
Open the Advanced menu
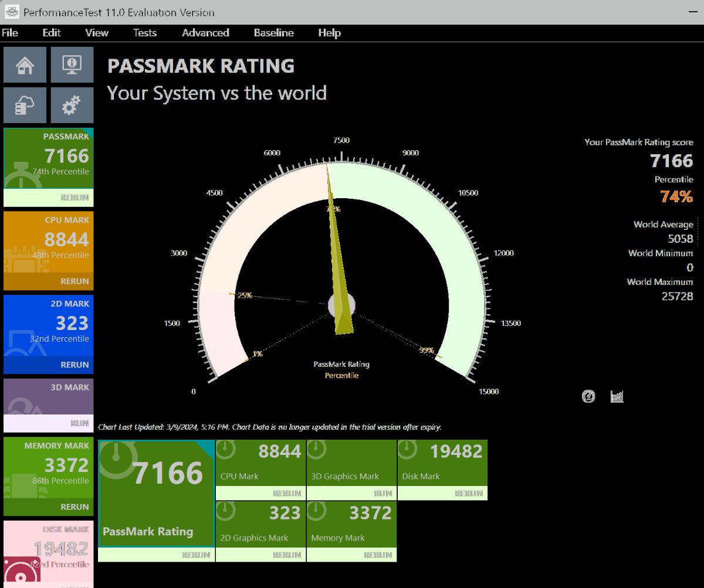[205, 33]
